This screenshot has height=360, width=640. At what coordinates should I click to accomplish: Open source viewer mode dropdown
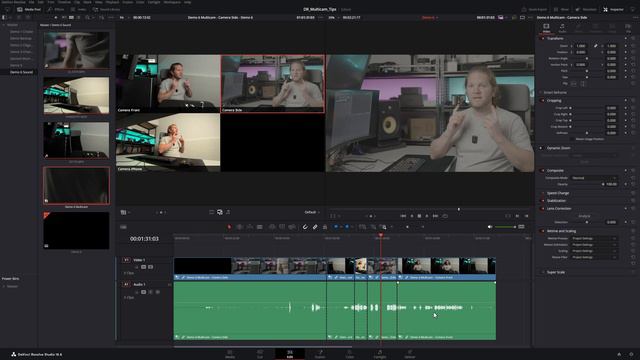[x=125, y=212]
